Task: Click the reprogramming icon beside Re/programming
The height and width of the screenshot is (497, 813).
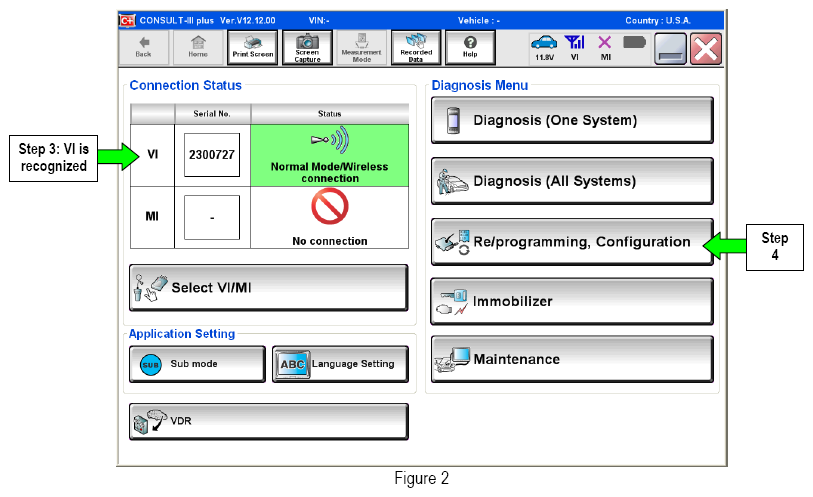Action: click(x=453, y=243)
